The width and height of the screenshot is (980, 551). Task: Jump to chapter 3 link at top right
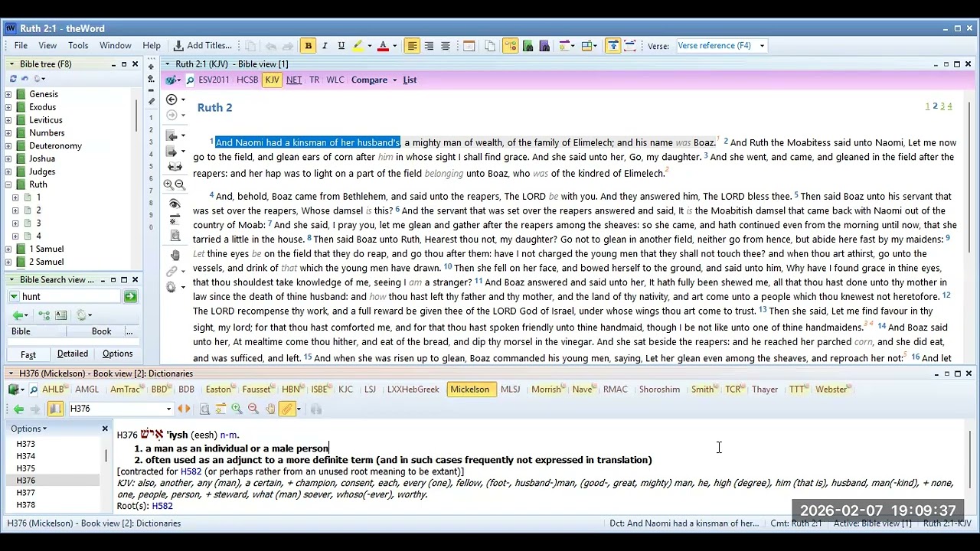(x=942, y=106)
